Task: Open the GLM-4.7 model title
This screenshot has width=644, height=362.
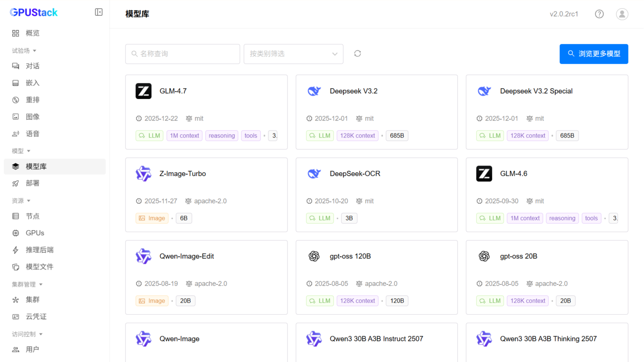Action: (173, 91)
